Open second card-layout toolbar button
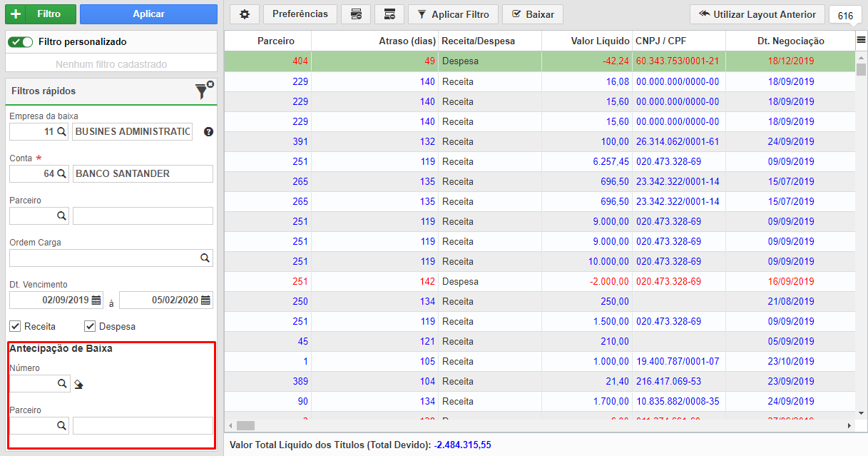The height and width of the screenshot is (456, 868). coord(389,14)
